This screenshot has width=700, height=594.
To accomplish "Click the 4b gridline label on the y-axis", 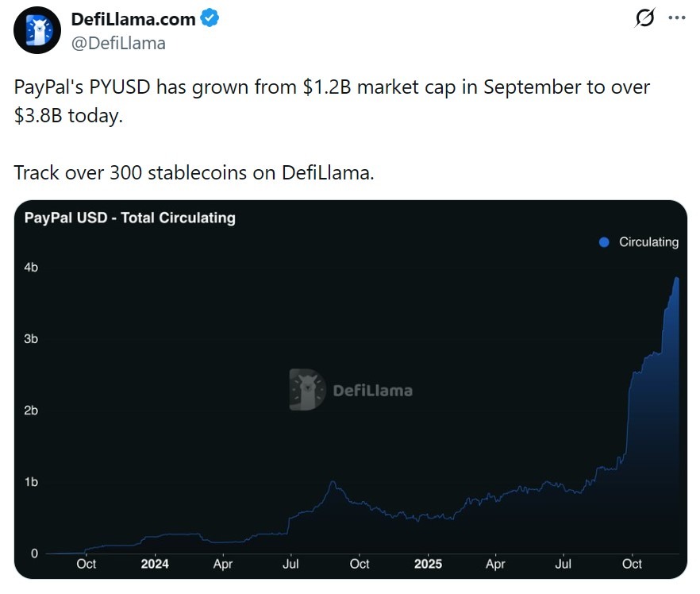I will pyautogui.click(x=32, y=268).
